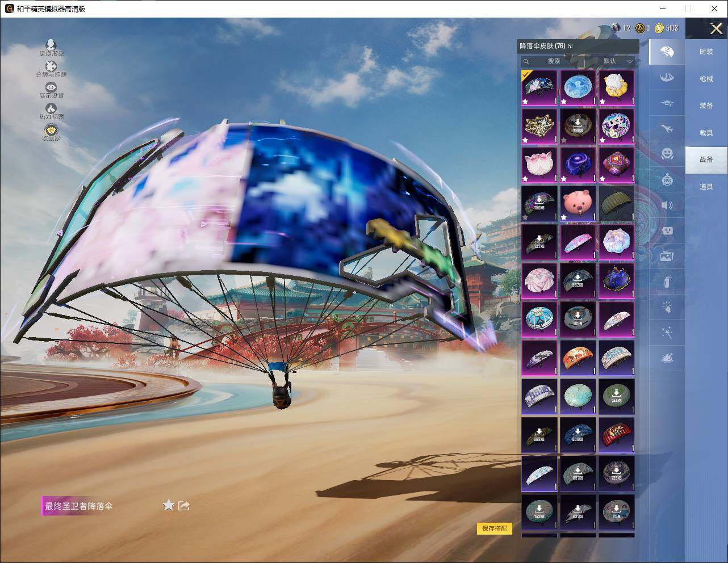Toggle favorite star for 最终圣卫者降落伞
This screenshot has width=728, height=563.
click(168, 505)
